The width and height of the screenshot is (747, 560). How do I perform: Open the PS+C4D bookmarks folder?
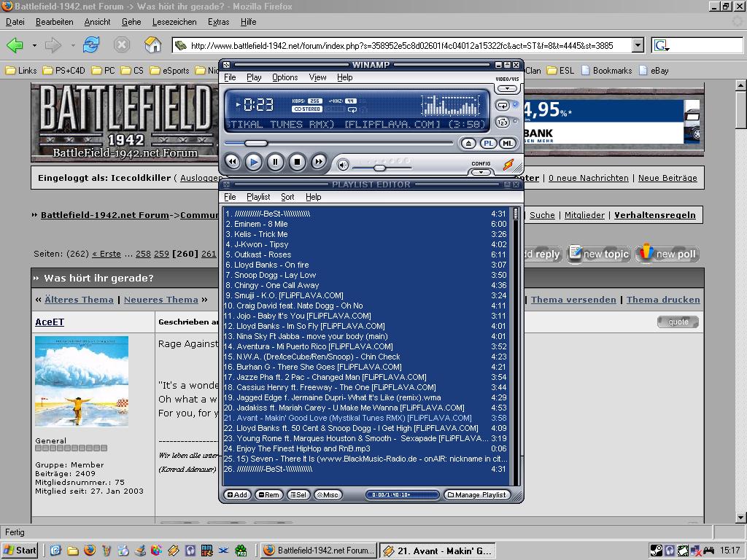[64, 71]
